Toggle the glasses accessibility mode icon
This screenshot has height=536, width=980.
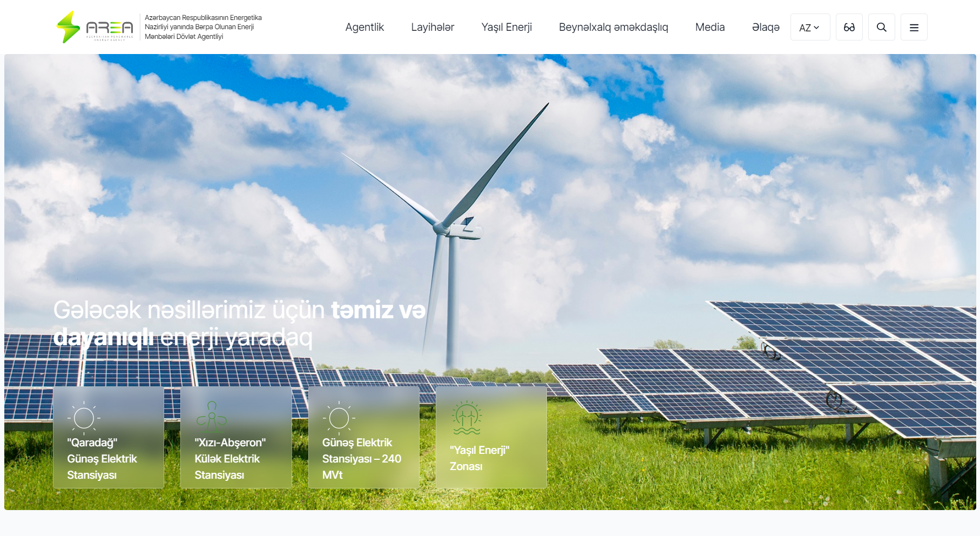click(849, 27)
